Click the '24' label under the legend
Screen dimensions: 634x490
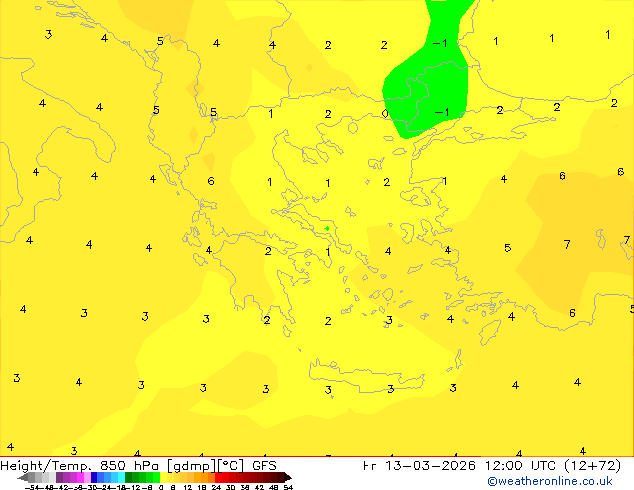click(216, 487)
